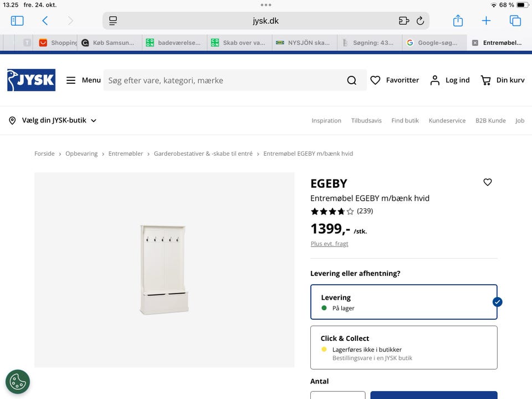This screenshot has width=532, height=399.
Task: Tap Safari share icon
Action: click(458, 21)
